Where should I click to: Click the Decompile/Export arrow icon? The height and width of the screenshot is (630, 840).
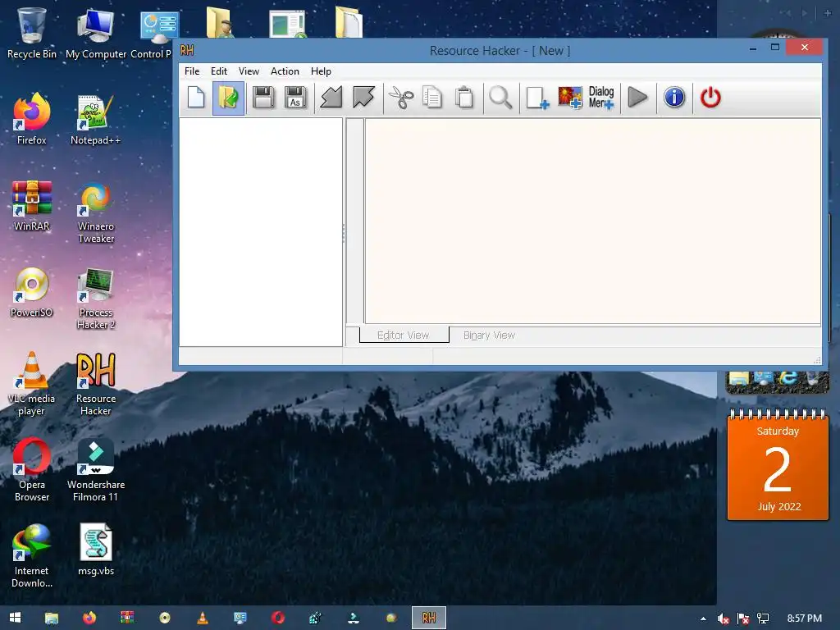point(363,98)
